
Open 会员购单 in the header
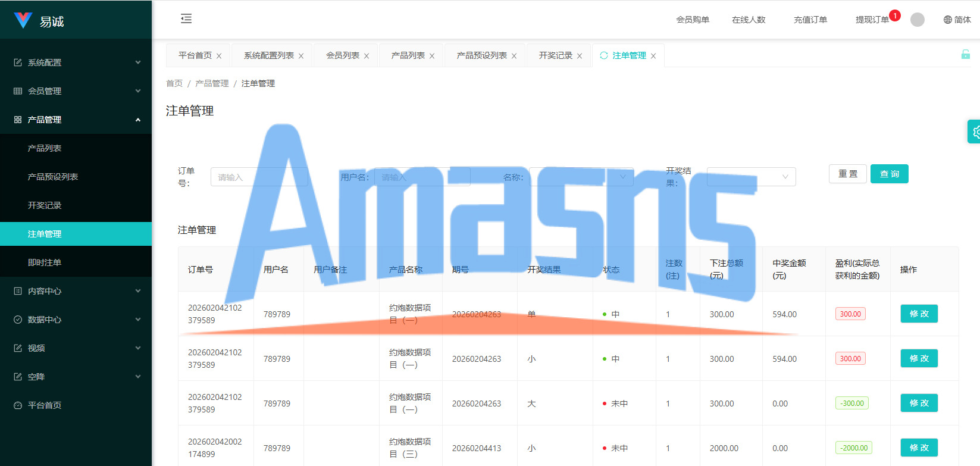point(693,20)
